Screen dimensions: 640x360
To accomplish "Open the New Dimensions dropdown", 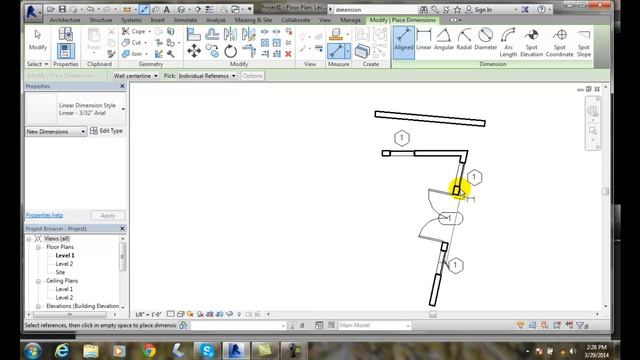I will [x=56, y=131].
